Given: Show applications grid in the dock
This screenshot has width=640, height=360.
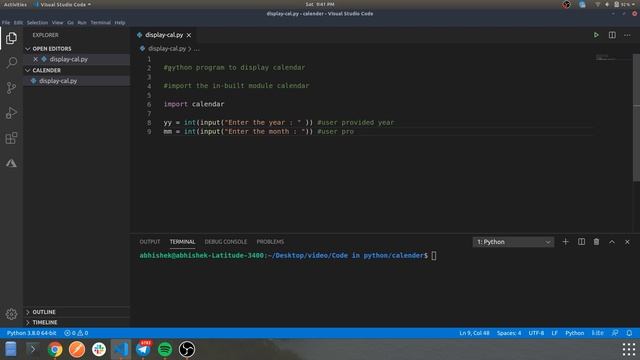Looking at the screenshot, I should click(629, 349).
